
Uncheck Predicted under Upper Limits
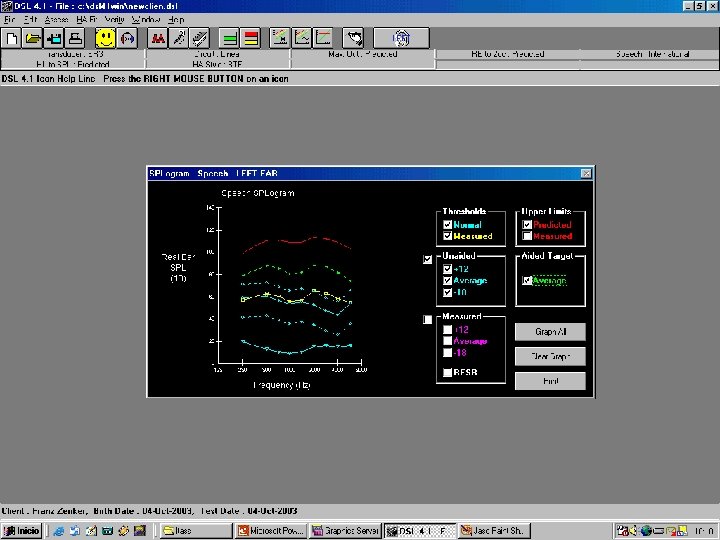point(527,225)
